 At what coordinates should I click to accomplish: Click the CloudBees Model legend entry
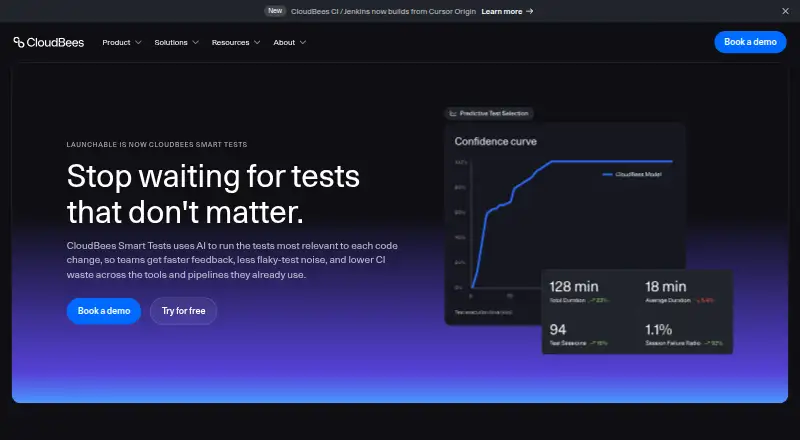tap(632, 175)
